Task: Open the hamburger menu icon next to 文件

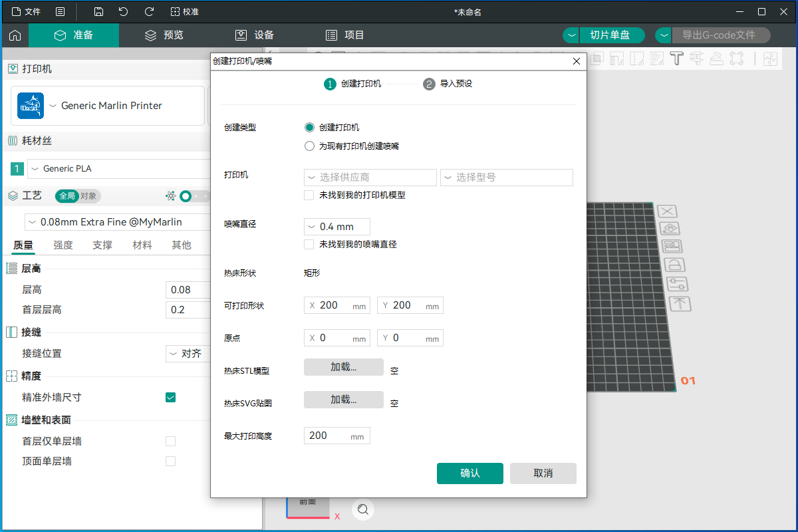Action: click(x=60, y=11)
